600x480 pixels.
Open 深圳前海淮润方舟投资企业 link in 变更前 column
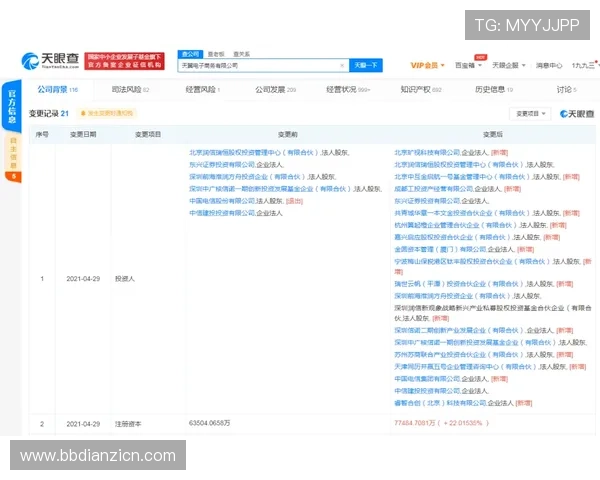[248, 177]
